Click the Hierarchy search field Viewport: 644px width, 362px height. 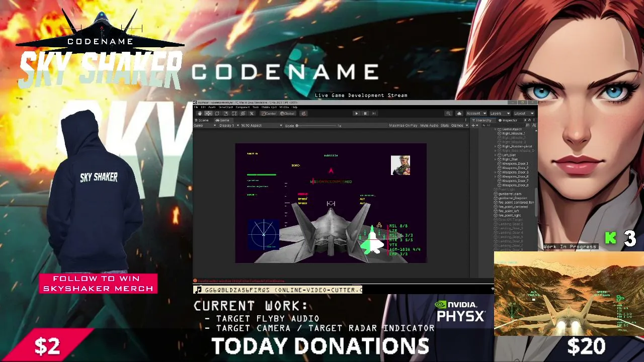coord(503,125)
